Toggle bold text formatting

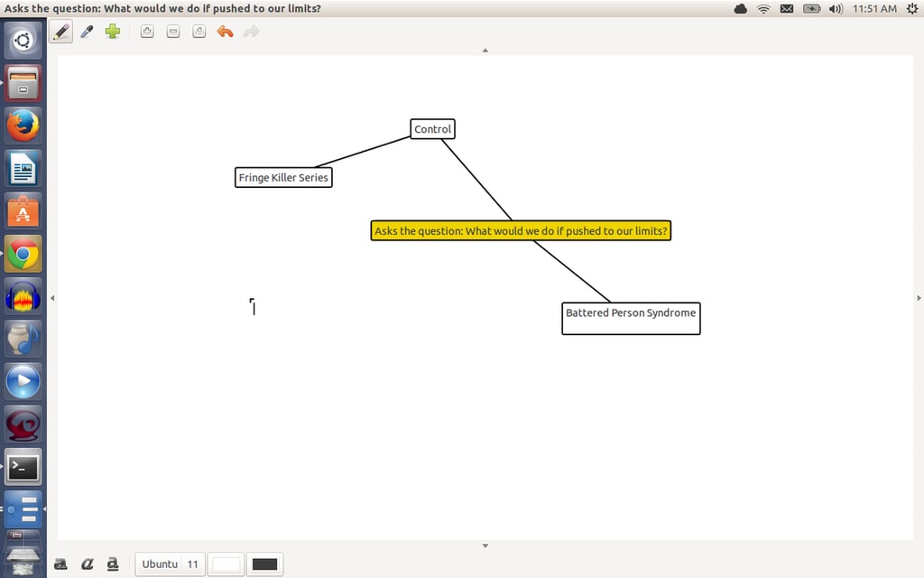point(60,564)
